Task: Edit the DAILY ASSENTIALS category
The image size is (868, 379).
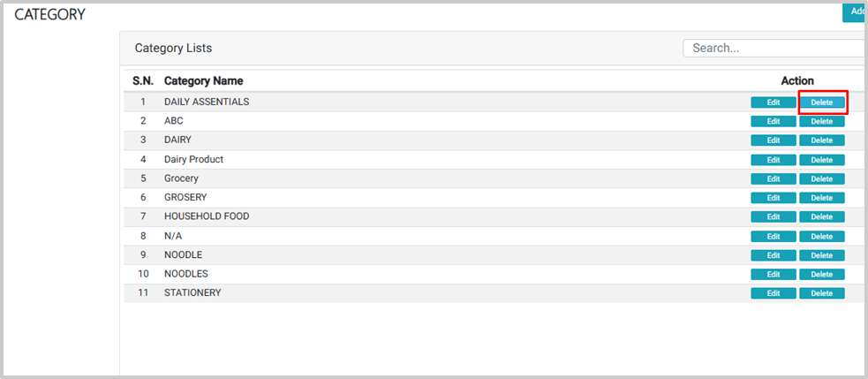Action: pos(774,102)
